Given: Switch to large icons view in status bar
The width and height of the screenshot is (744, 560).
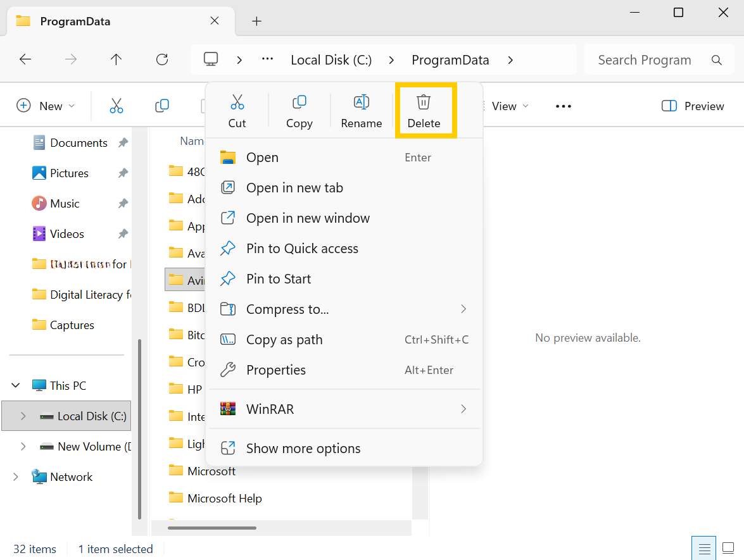Looking at the screenshot, I should 728,549.
